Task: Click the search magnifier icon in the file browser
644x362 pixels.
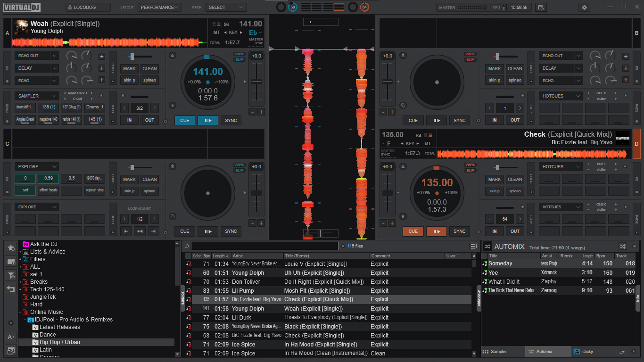Action: point(187,246)
